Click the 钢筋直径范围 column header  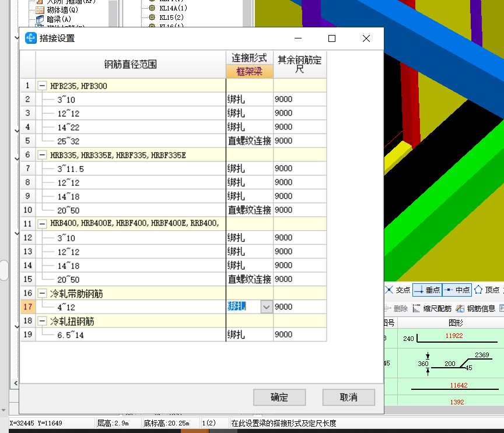pos(131,64)
